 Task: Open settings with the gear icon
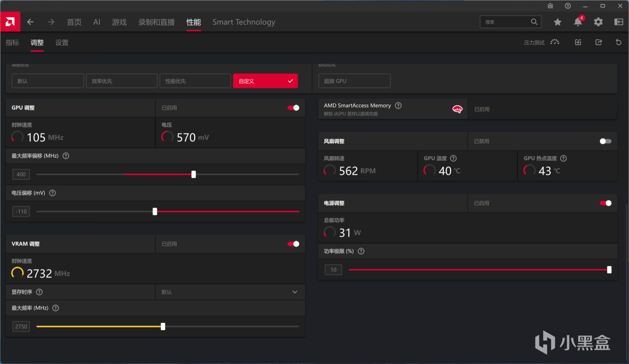click(x=598, y=22)
